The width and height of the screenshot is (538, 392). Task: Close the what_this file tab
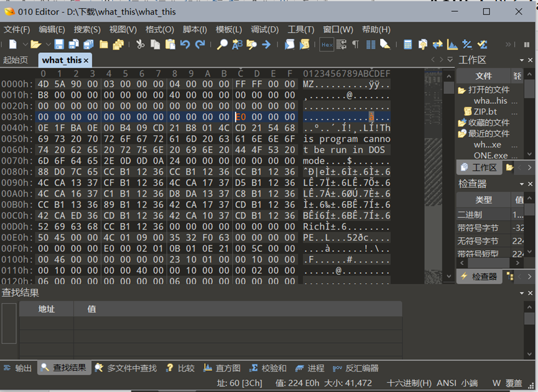pyautogui.click(x=86, y=61)
